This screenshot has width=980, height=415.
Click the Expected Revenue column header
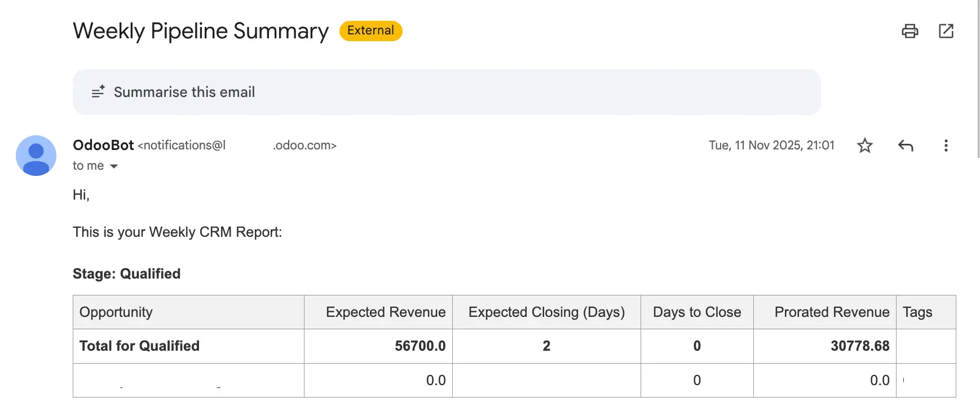point(386,312)
